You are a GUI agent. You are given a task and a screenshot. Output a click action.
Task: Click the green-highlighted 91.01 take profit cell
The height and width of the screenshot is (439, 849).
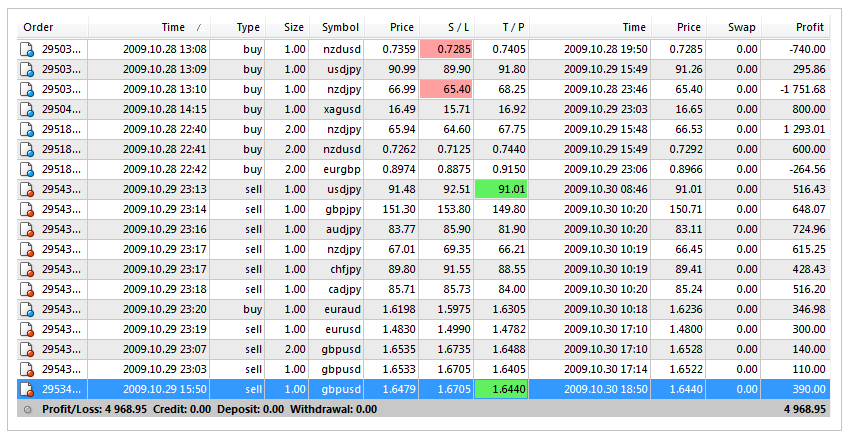pos(500,189)
